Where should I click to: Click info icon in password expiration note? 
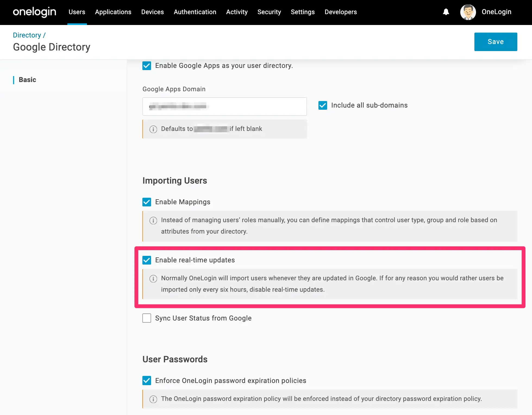(x=153, y=399)
